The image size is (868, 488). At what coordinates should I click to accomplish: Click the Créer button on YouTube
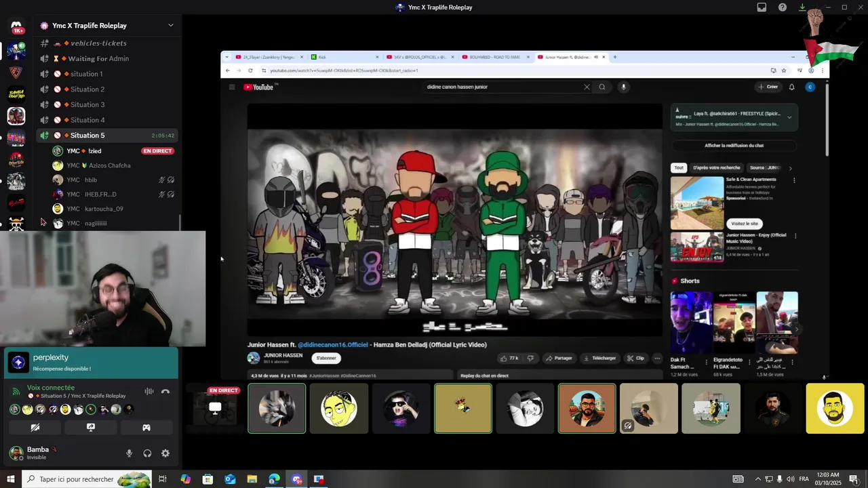pyautogui.click(x=768, y=87)
